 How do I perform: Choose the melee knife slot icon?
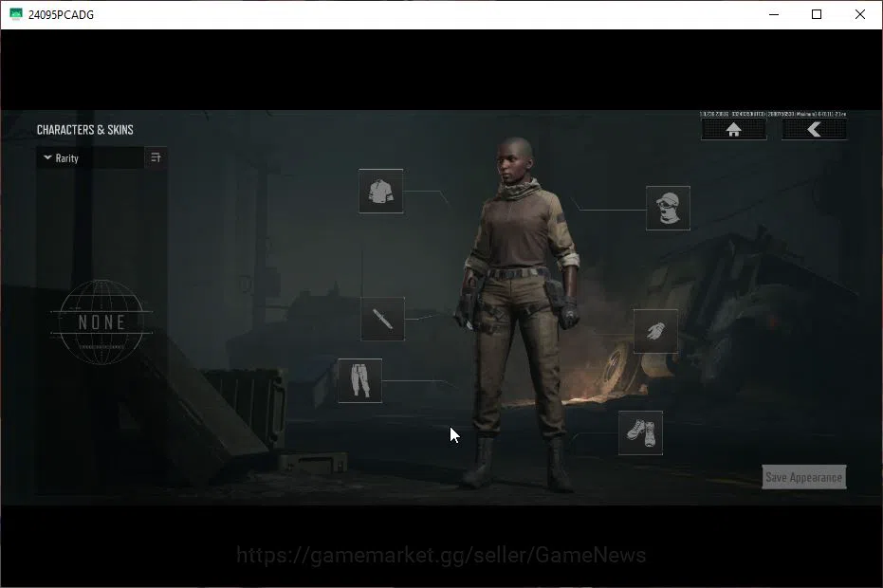[x=382, y=319]
